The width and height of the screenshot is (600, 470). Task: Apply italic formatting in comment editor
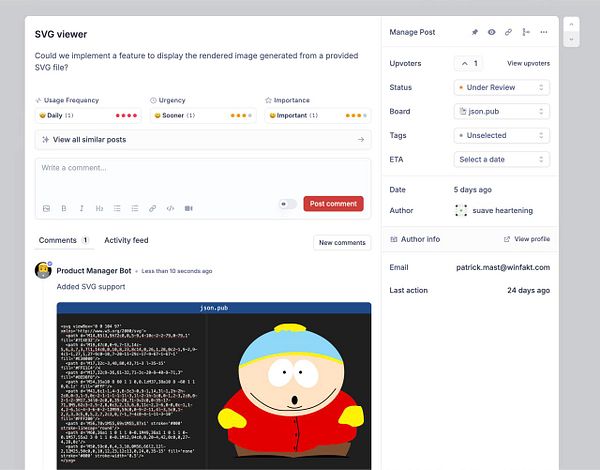[x=82, y=208]
